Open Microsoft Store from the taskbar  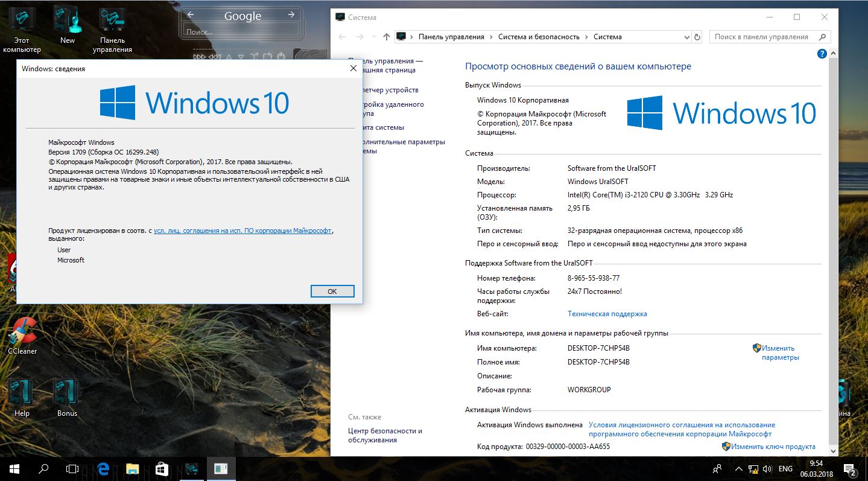162,468
